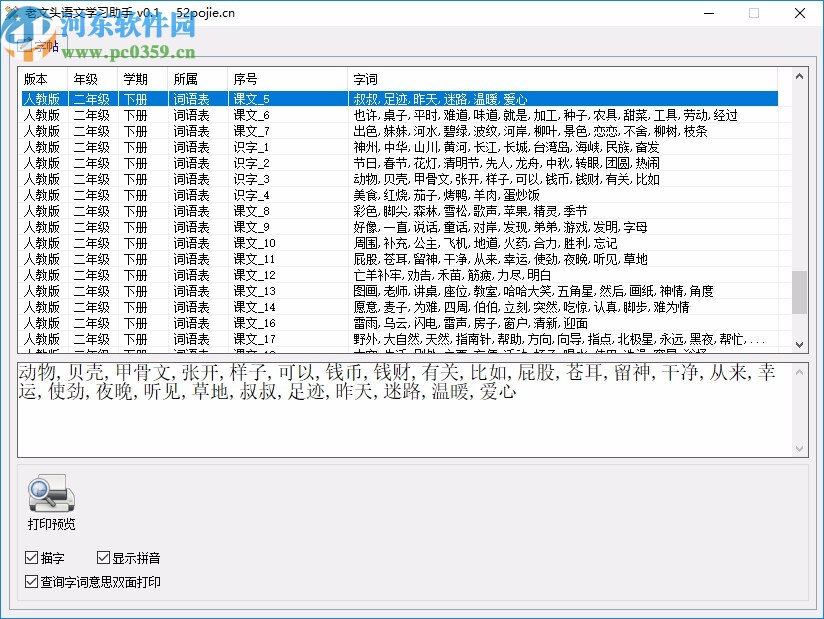Click the application icon in the title bar
Image resolution: width=824 pixels, height=619 pixels.
click(12, 13)
